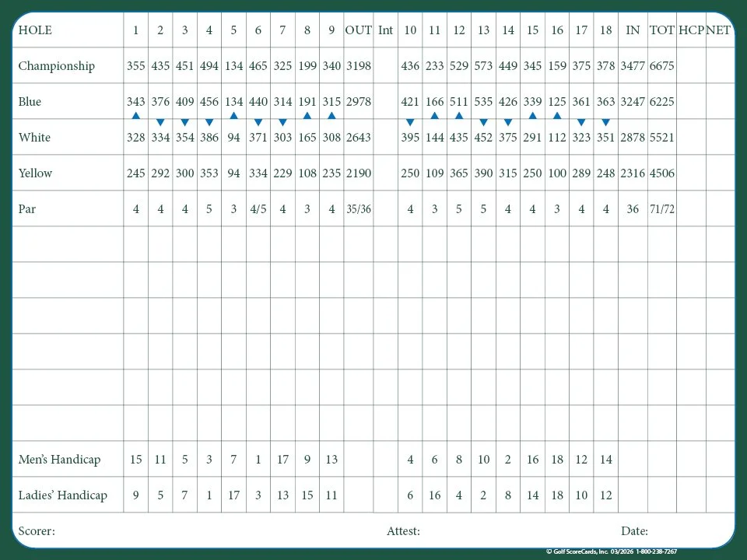Viewport: 747px width, 560px height.
Task: Click the par IN total 36
Action: (633, 208)
